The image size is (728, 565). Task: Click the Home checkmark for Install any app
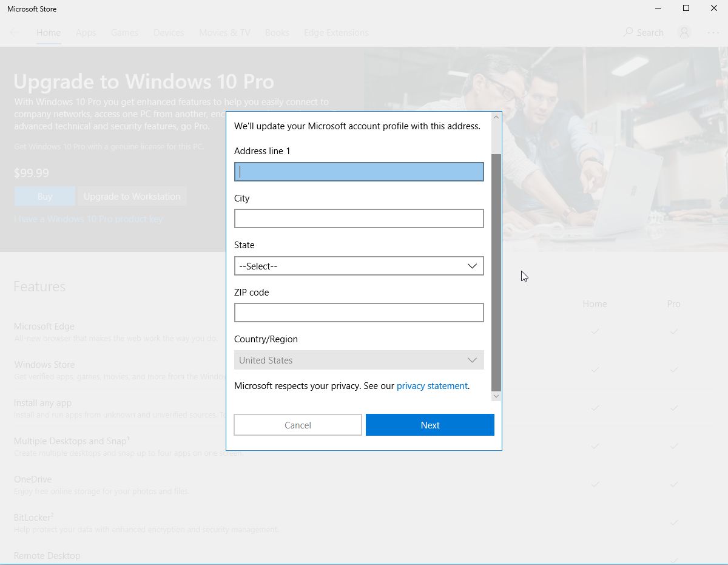(x=595, y=408)
